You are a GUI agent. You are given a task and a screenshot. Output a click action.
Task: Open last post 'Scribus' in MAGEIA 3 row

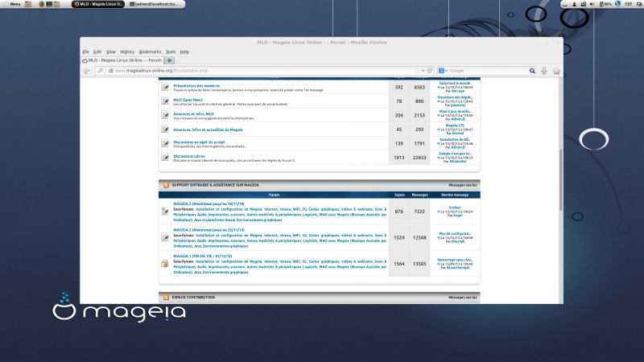(455, 208)
